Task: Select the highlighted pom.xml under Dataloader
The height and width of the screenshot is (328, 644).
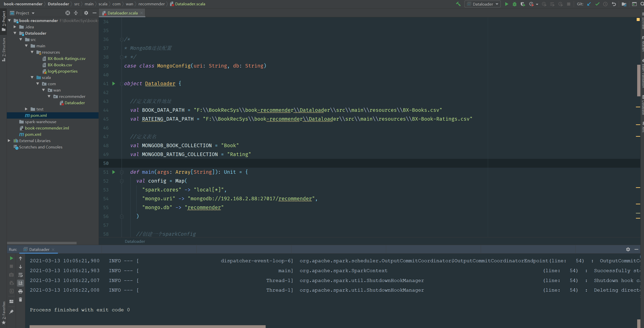Action: tap(38, 115)
